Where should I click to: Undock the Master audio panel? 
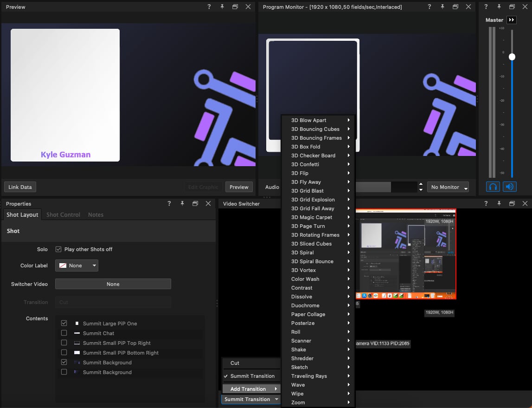click(512, 7)
